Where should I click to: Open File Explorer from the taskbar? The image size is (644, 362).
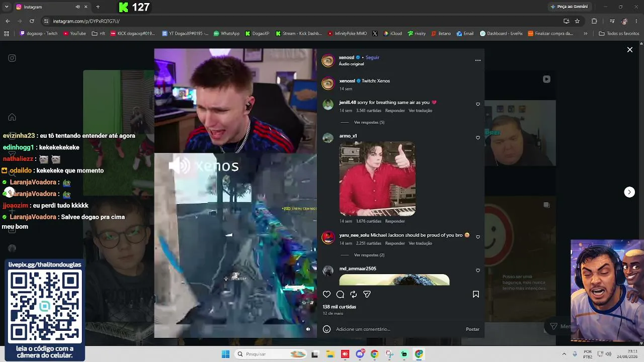pos(330,354)
